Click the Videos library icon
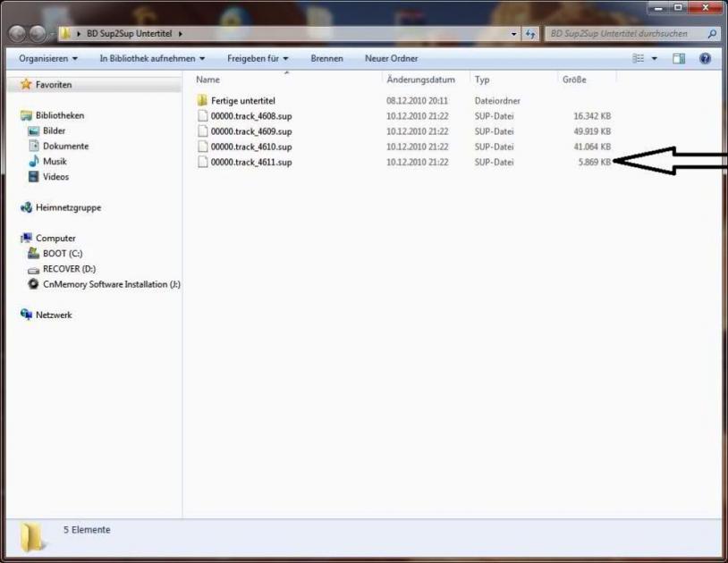728x563 pixels. point(33,177)
